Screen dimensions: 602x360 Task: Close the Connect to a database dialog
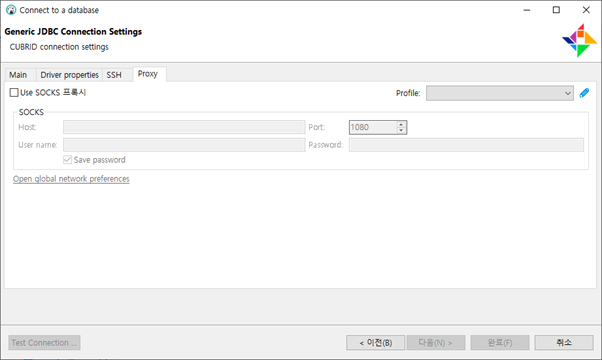pos(586,10)
